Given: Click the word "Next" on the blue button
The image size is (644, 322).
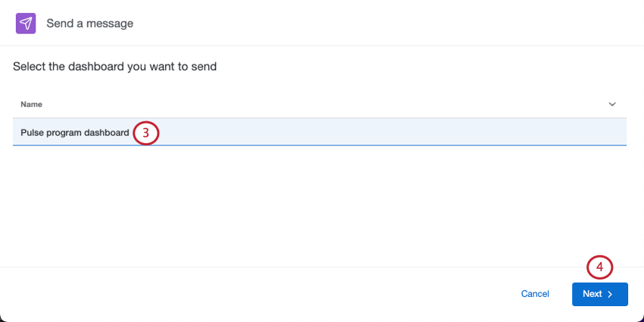Looking at the screenshot, I should tap(592, 294).
